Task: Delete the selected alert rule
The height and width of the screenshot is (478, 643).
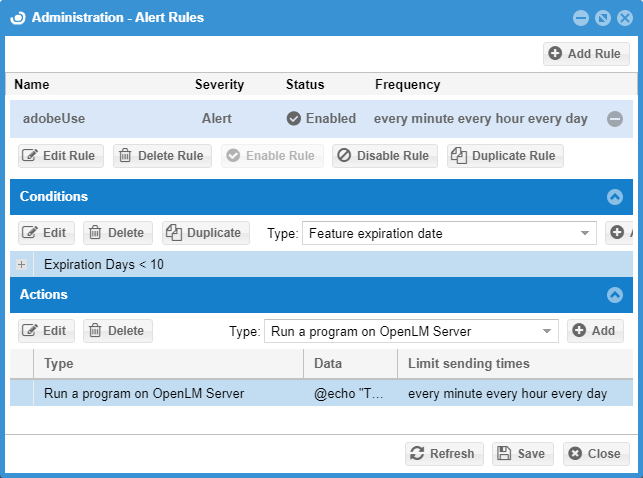Action: [162, 156]
